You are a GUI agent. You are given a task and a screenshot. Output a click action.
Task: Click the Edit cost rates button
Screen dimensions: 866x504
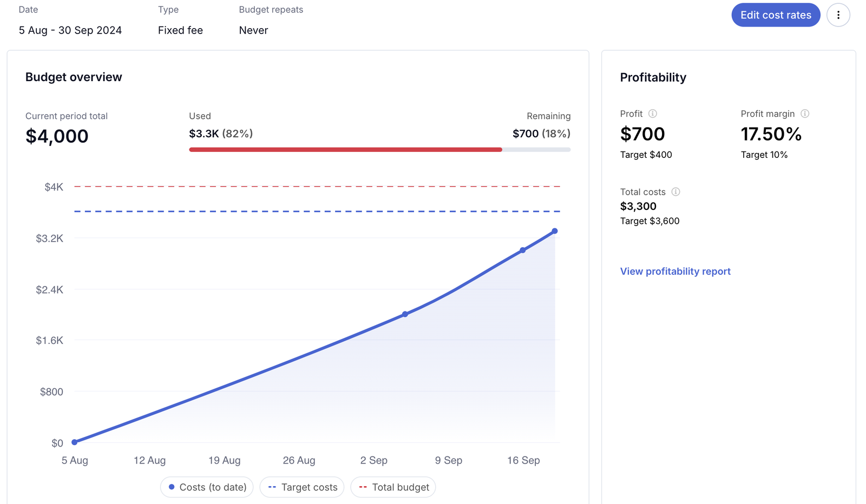(775, 15)
